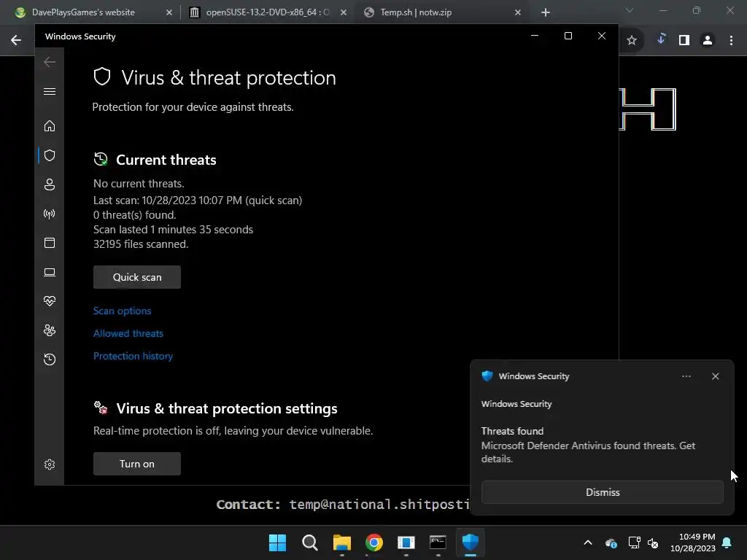
Task: Open Settings gear in Windows Security
Action: coord(50,464)
